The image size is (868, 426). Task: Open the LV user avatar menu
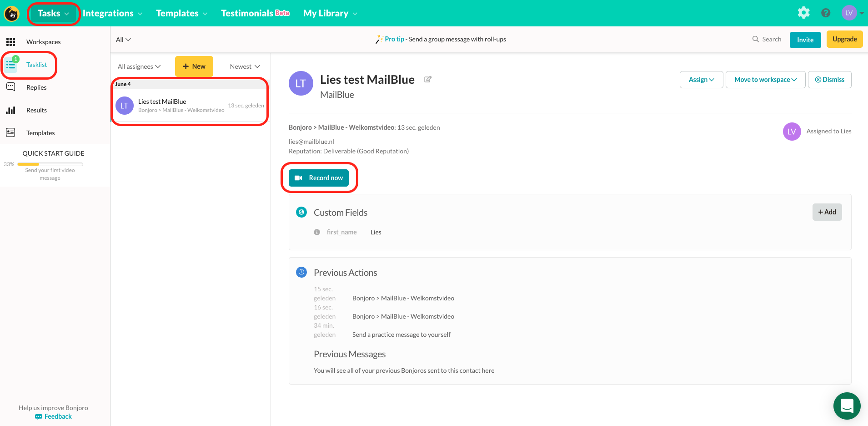849,13
